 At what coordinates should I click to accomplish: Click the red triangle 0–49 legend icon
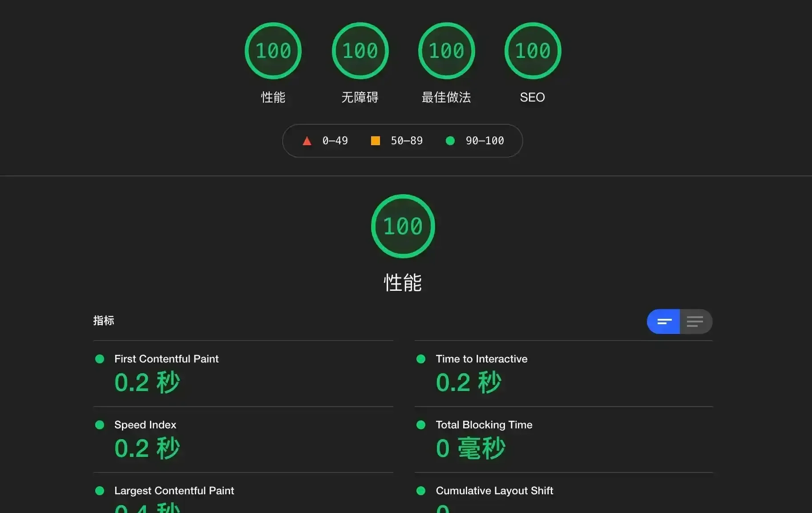coord(307,141)
